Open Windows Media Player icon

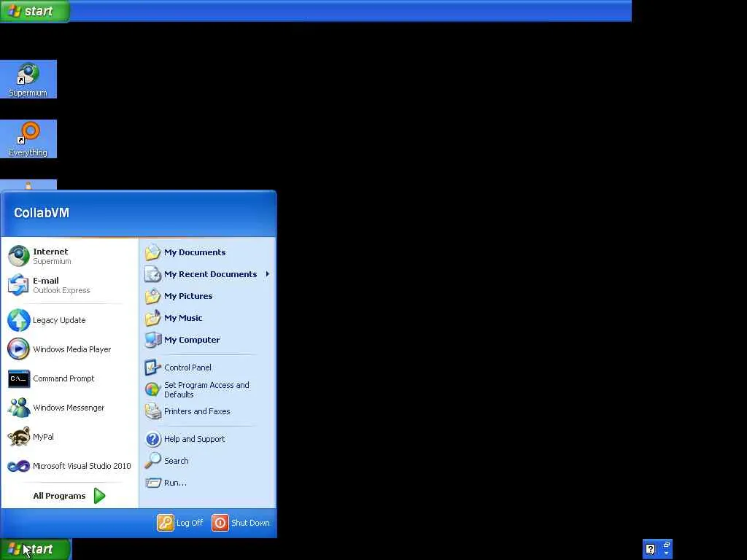click(18, 349)
